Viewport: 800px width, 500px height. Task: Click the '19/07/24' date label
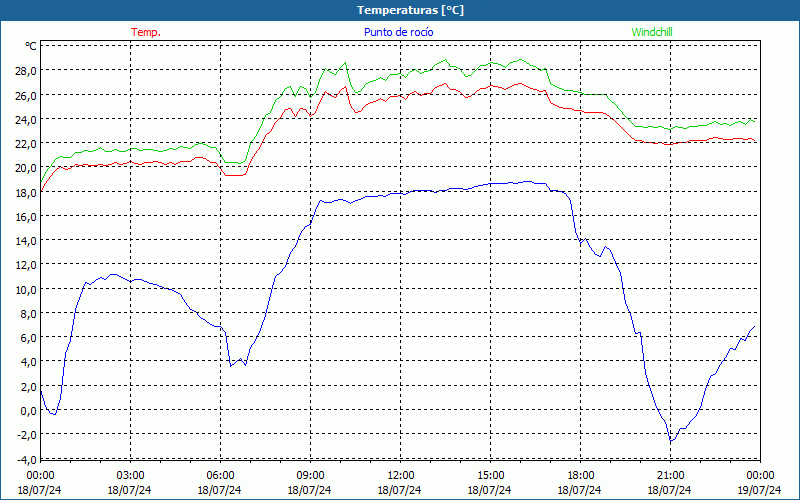tap(760, 490)
